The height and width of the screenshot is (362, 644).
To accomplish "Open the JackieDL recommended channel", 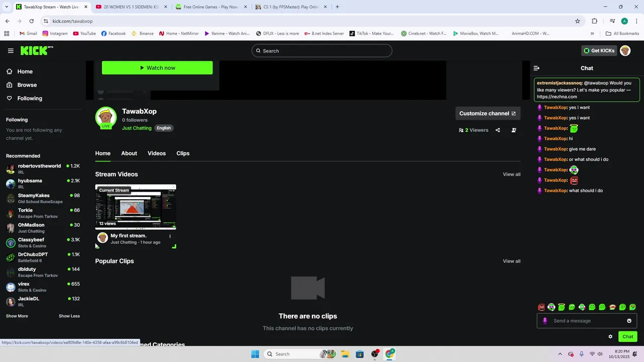I will (43, 302).
